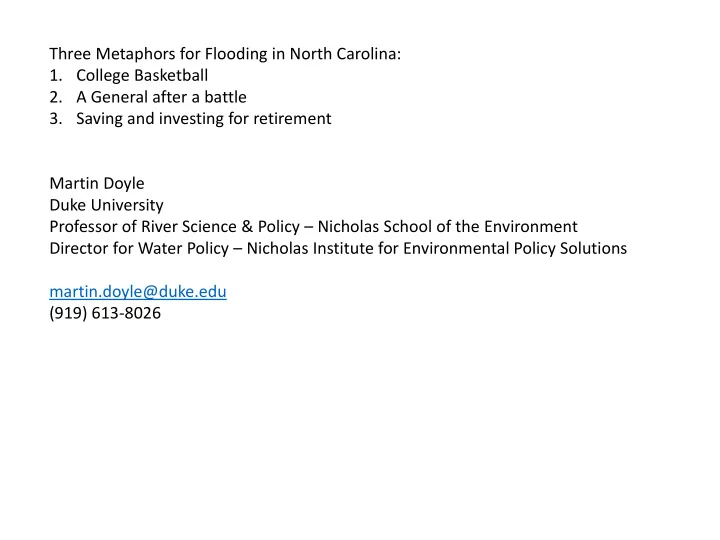Click Nicholas Institute for Environmental Policy Solutions

437,248
